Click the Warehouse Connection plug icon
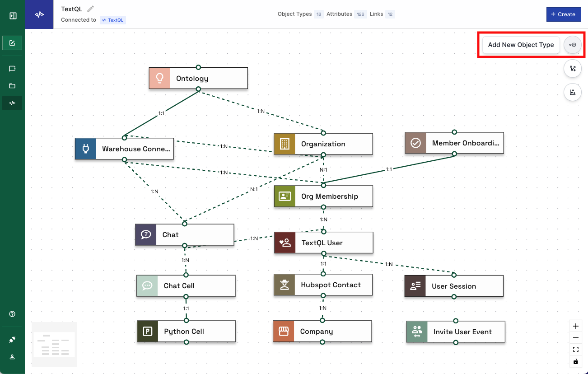 (86, 149)
